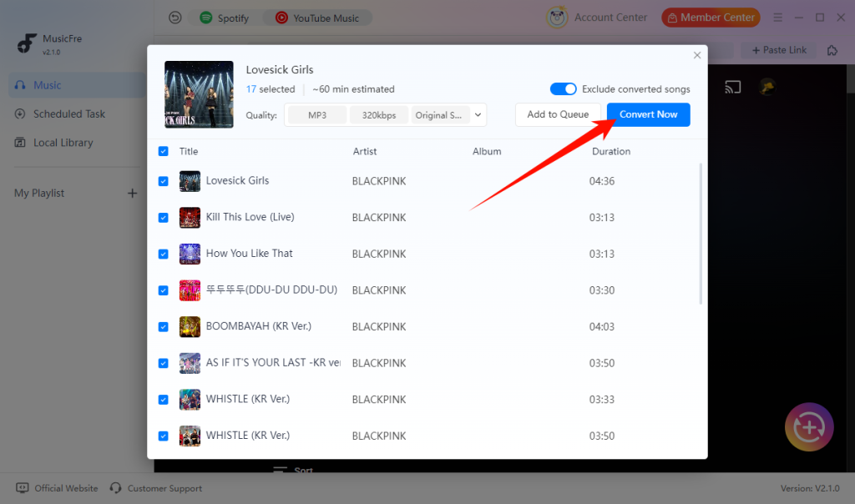This screenshot has height=504, width=855.
Task: Select the 320kbps bitrate option
Action: [379, 115]
